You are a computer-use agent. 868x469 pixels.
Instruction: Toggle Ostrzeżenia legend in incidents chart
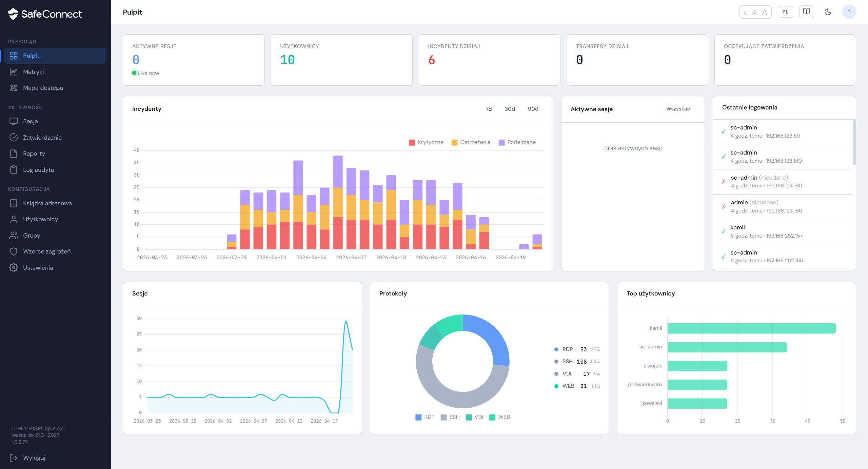(471, 142)
